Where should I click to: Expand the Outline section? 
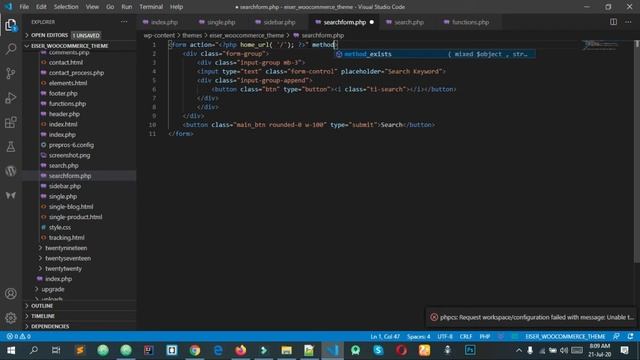click(x=42, y=306)
